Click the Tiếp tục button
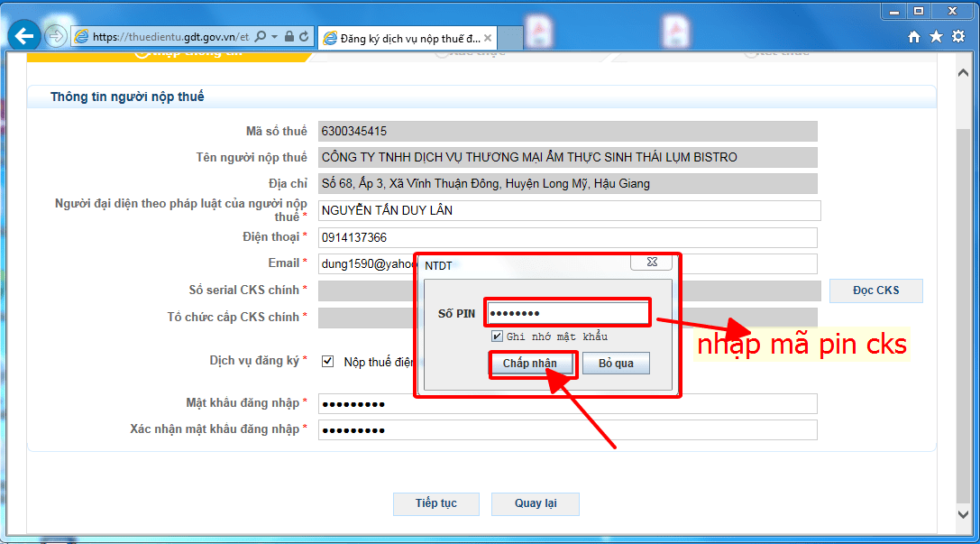980x544 pixels. pos(435,503)
